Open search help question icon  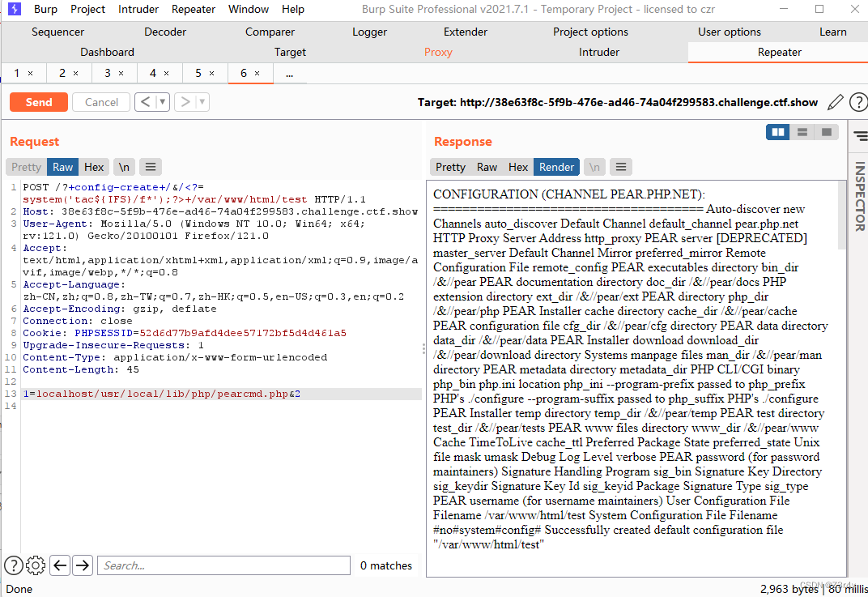tap(13, 565)
